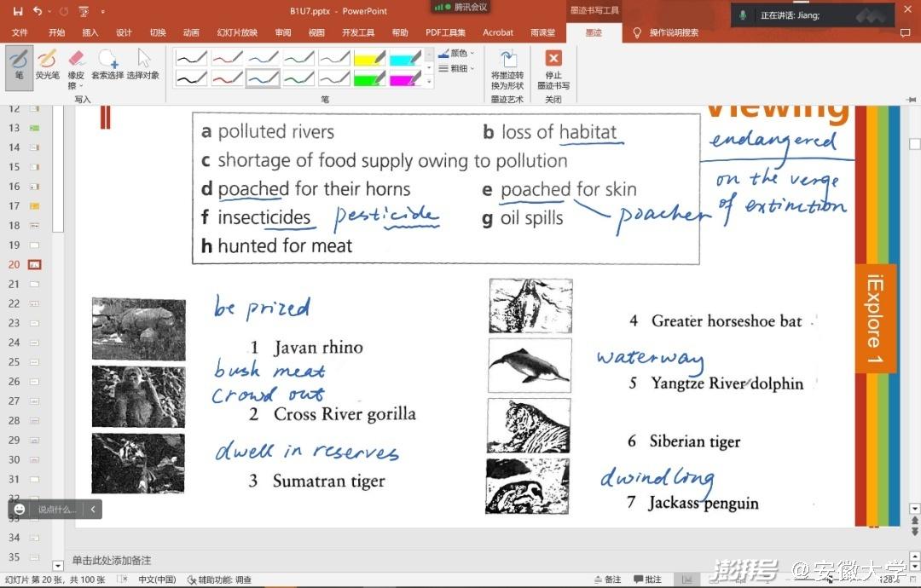
Task: Collapse the chat input bar with the chevron
Action: pyautogui.click(x=92, y=509)
